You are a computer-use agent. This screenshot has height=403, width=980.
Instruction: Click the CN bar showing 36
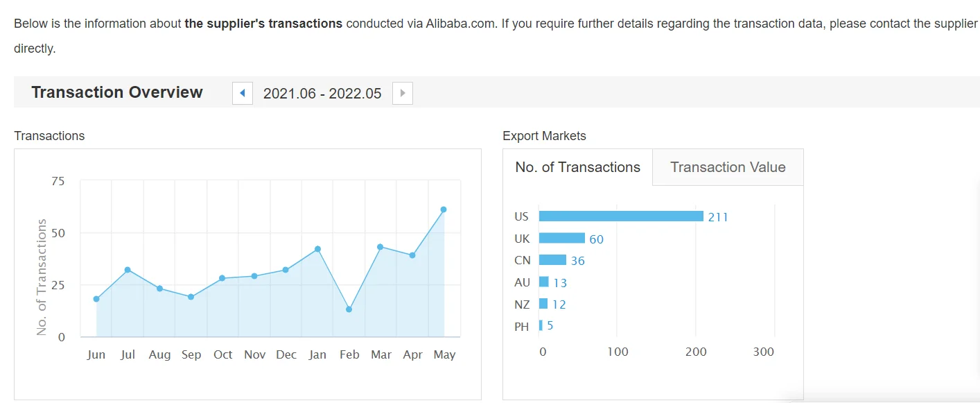[x=552, y=260]
